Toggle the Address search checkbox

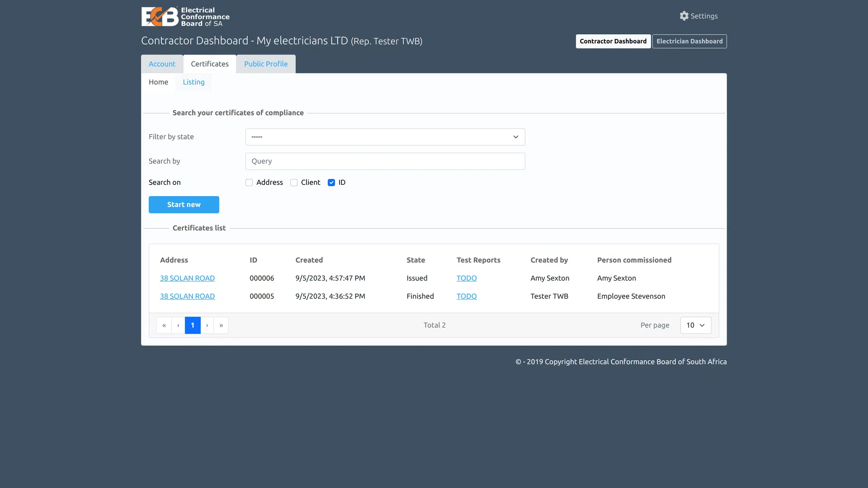pyautogui.click(x=249, y=183)
